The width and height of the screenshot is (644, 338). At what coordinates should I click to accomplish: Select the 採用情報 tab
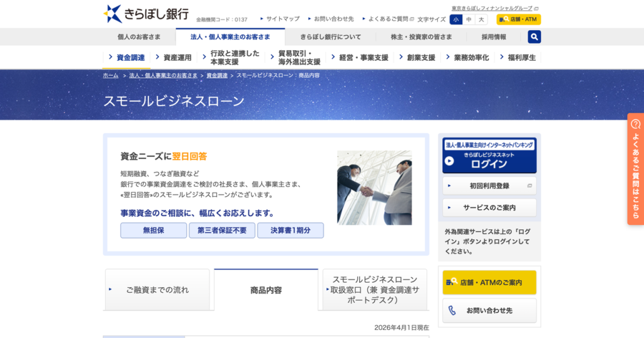(494, 37)
